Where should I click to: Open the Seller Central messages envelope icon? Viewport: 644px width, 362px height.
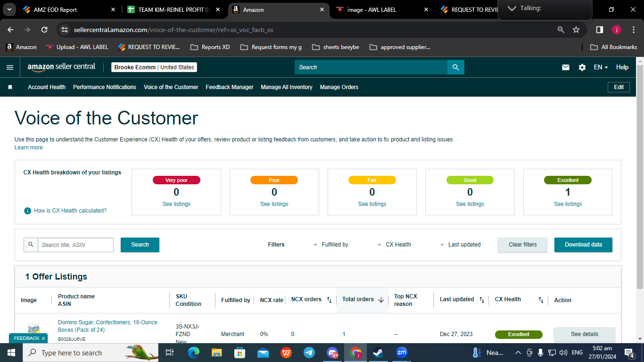click(x=566, y=67)
